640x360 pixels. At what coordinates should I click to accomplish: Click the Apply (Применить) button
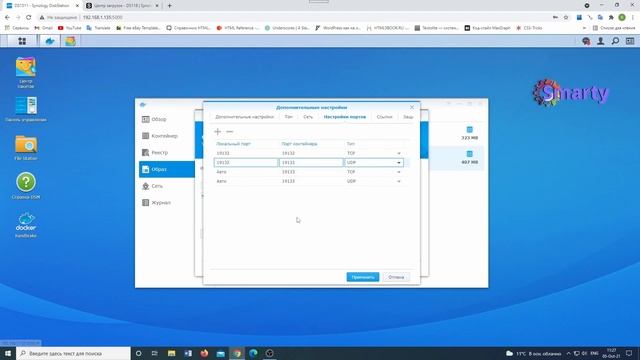pos(362,277)
